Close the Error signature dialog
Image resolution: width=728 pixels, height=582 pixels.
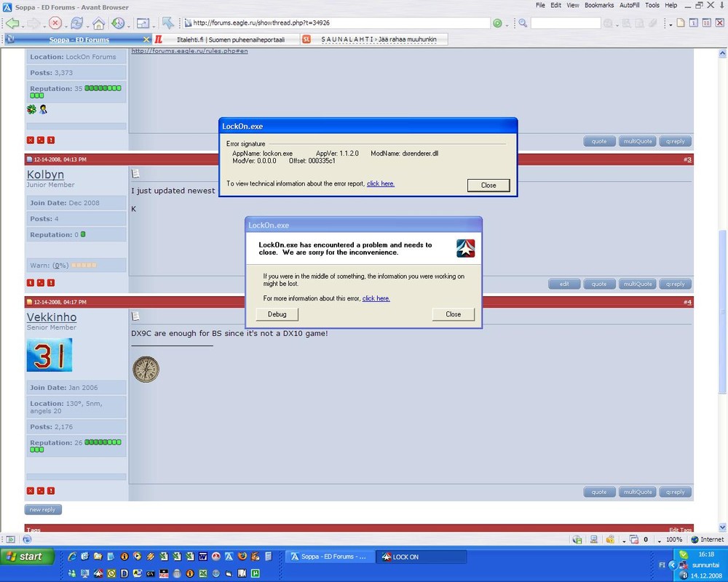click(488, 186)
